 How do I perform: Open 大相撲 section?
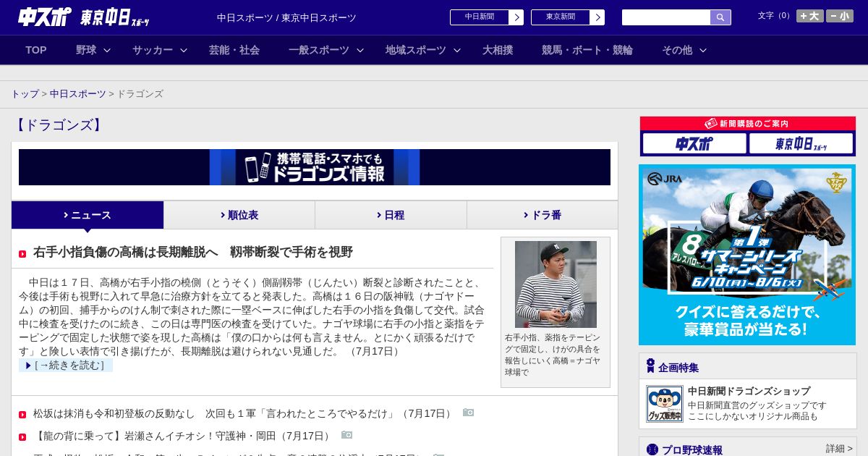point(498,50)
